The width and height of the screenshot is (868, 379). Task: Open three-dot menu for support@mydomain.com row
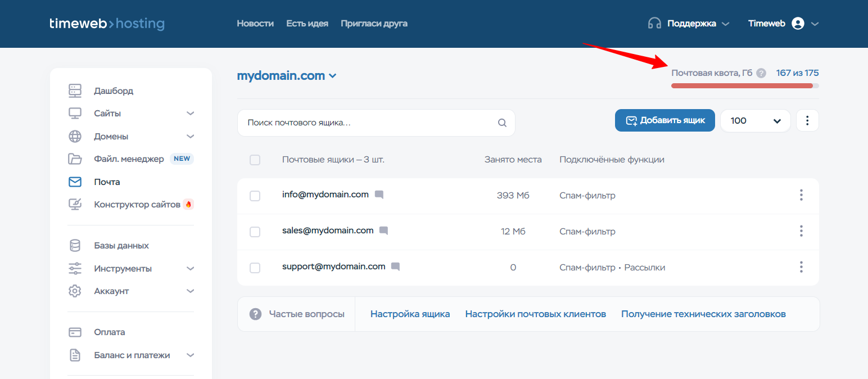(801, 267)
